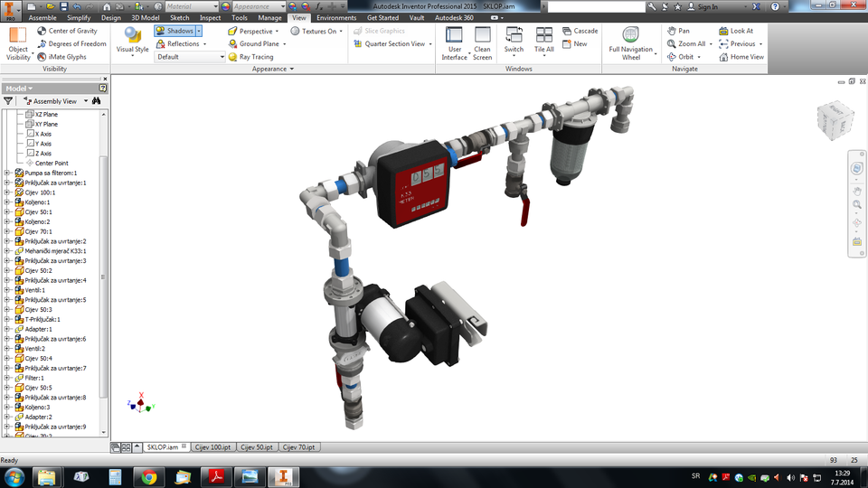Click the Center of Gravity icon
Viewport: 868px width, 488px height.
pos(42,31)
